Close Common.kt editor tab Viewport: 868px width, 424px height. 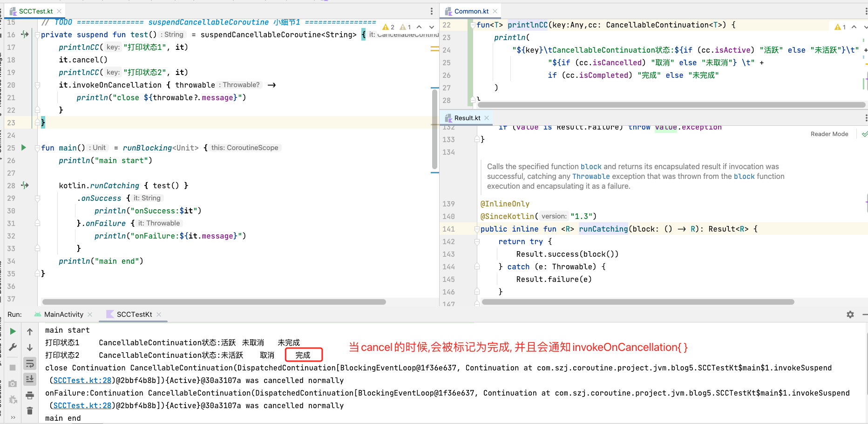coord(495,11)
